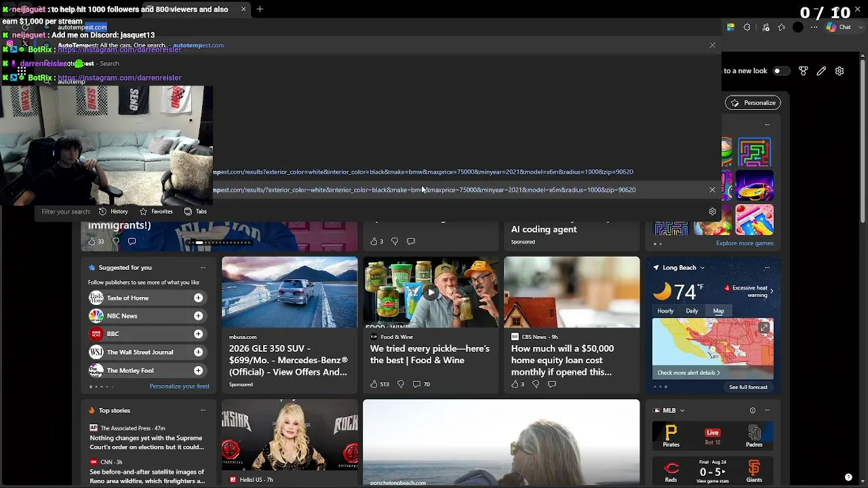Expand the weather map to full view
The image size is (868, 488).
point(764,327)
